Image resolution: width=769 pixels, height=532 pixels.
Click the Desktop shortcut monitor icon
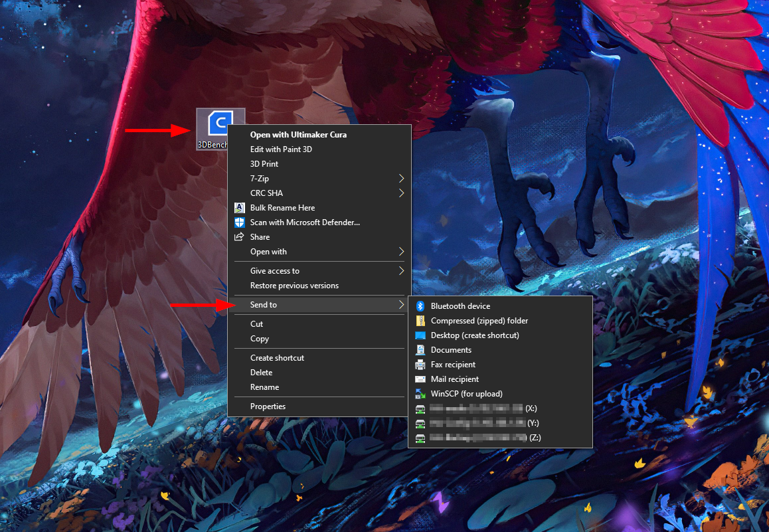tap(420, 335)
